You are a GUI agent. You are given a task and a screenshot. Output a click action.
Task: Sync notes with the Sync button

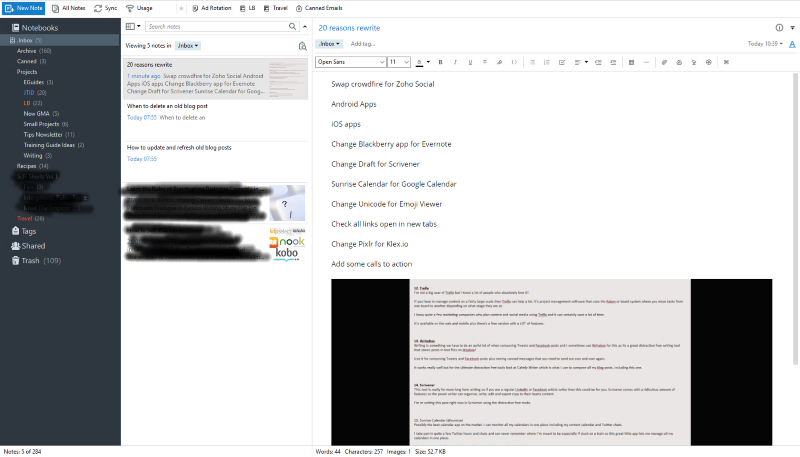106,8
